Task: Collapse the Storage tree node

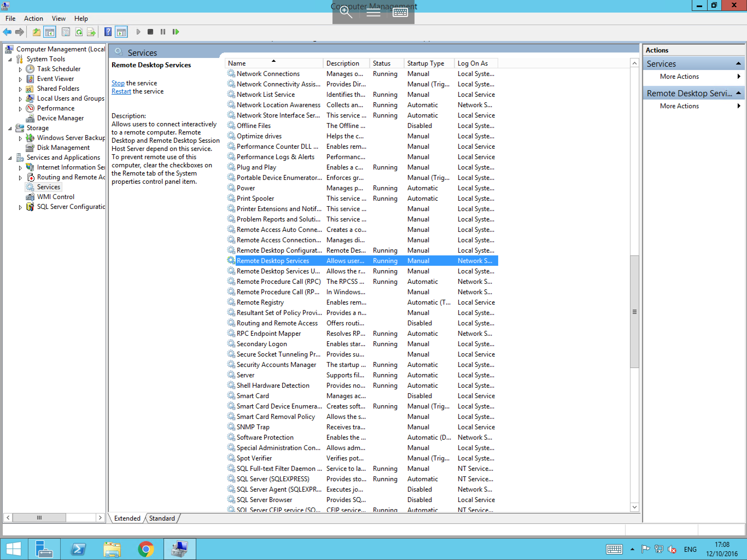Action: click(x=10, y=128)
